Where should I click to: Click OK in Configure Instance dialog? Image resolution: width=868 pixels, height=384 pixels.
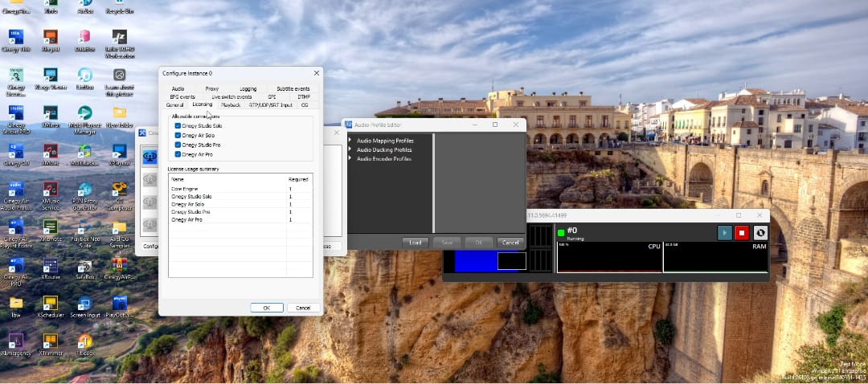266,308
